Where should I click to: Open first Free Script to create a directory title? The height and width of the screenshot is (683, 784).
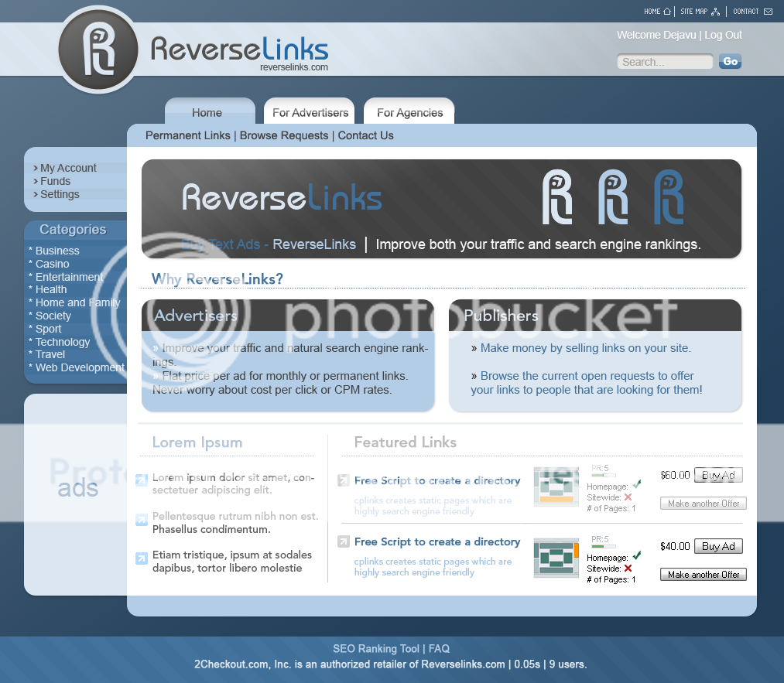(437, 480)
